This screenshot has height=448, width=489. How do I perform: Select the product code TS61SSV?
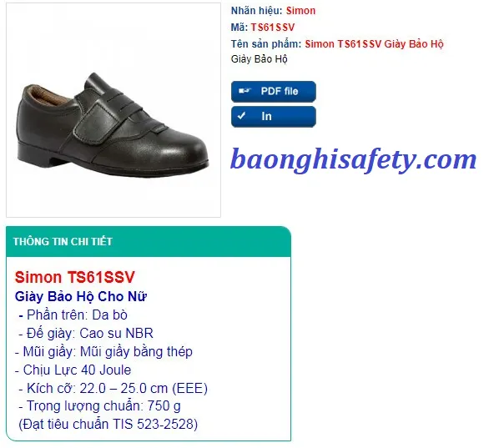pos(273,28)
